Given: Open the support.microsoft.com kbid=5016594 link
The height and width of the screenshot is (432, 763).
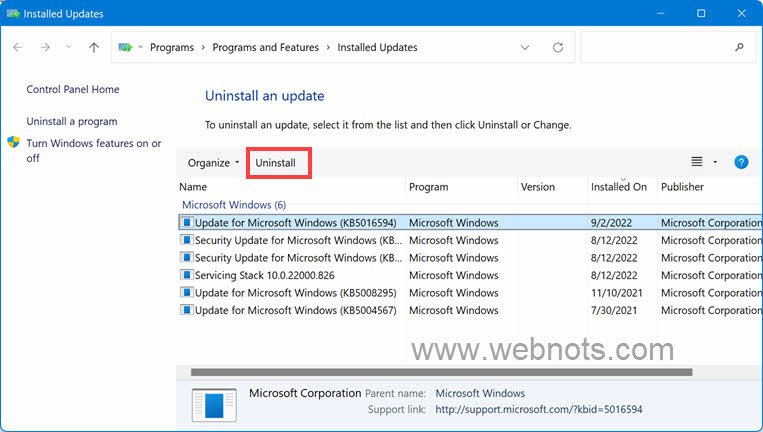Looking at the screenshot, I should (x=539, y=410).
